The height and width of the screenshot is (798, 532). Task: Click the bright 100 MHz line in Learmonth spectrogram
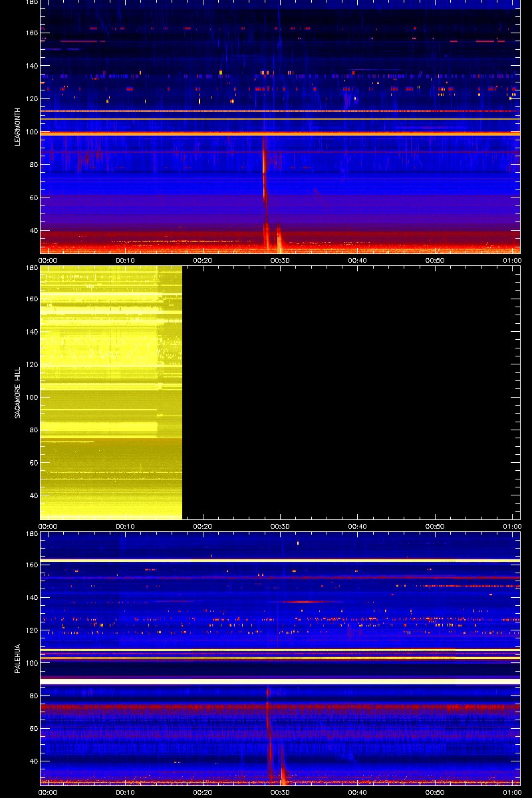[280, 134]
